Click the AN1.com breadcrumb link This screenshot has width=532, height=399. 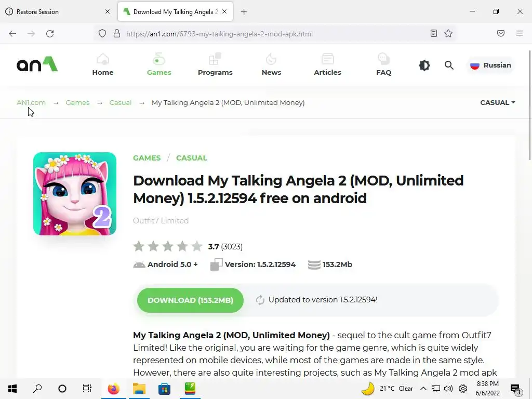tap(31, 102)
